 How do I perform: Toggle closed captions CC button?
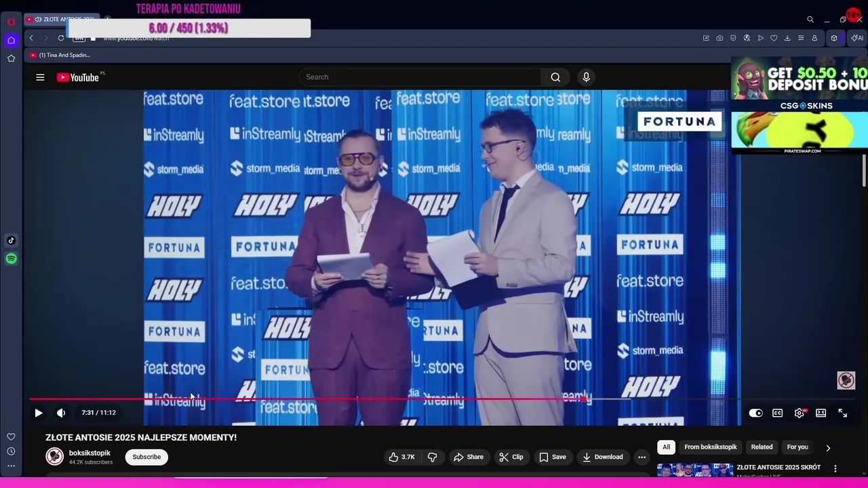point(778,413)
